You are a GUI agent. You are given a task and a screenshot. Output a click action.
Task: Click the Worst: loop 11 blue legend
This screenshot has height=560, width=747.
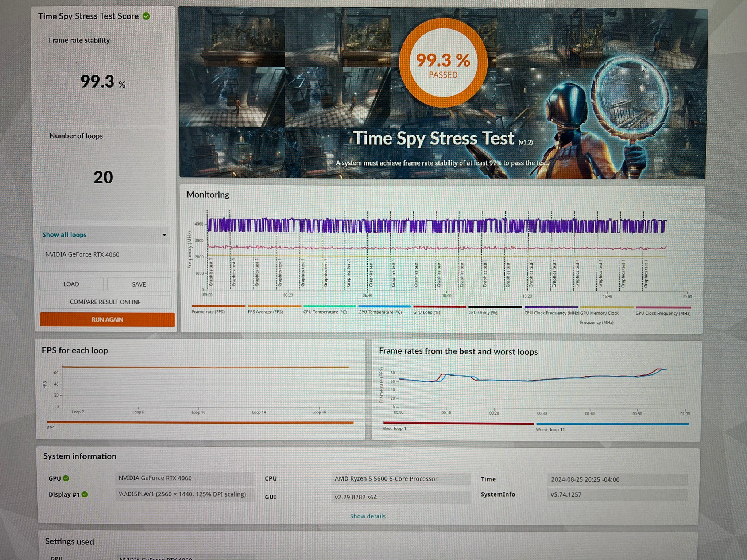[612, 427]
